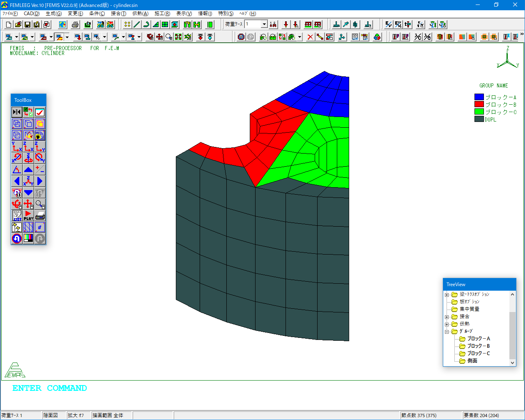Screen dimensions: 525x420
Task: Open the 荷重ケース load case dropdown
Action: (264, 24)
